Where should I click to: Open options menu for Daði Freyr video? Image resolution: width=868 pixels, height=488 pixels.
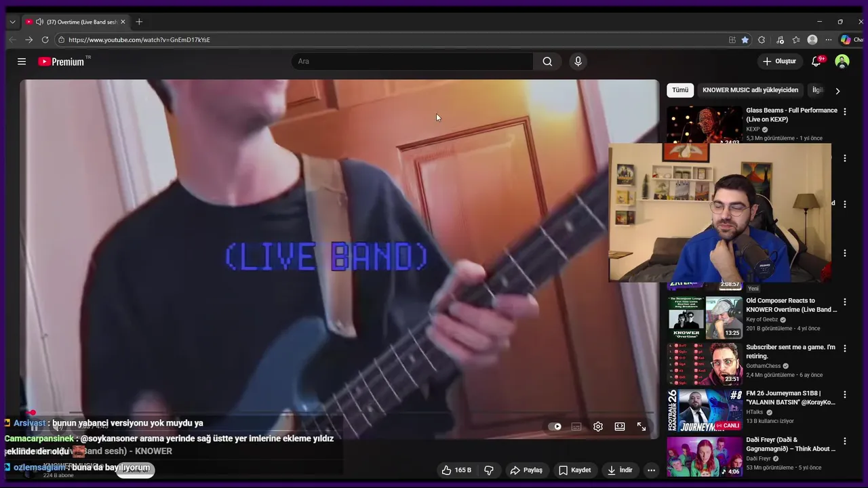point(845,441)
